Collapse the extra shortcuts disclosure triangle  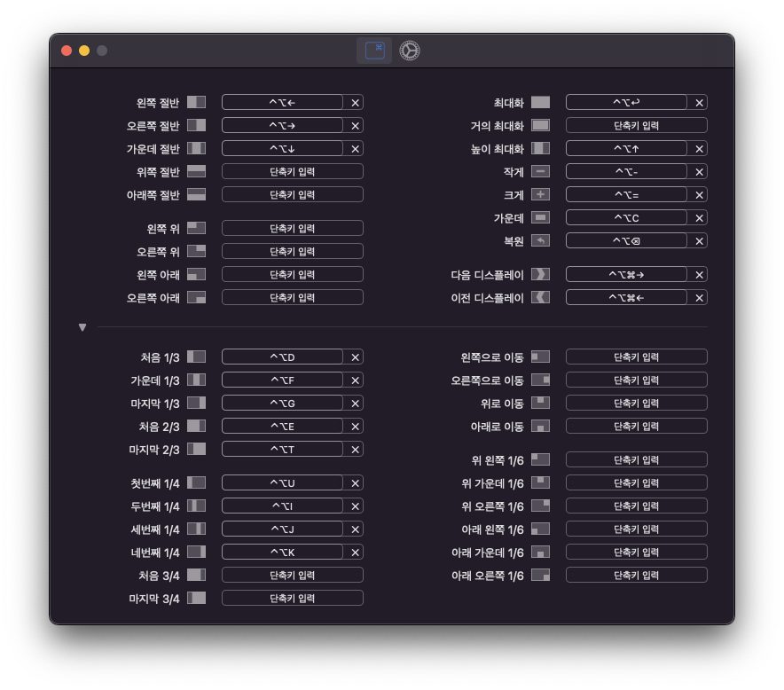pyautogui.click(x=82, y=327)
